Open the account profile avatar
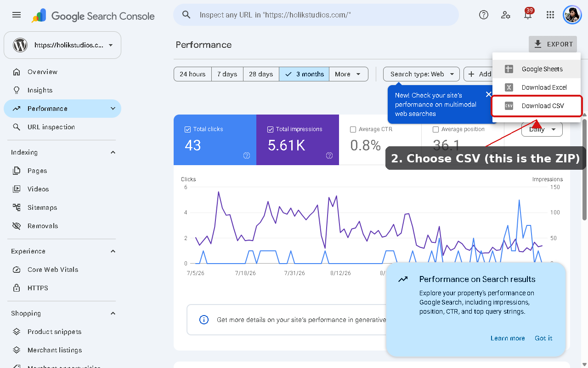This screenshot has width=588, height=368. (572, 15)
